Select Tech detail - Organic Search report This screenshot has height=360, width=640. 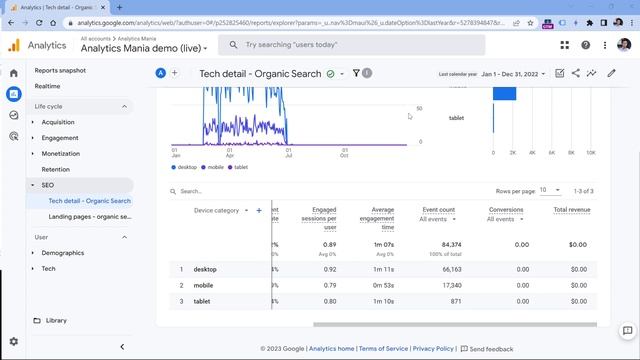[x=89, y=201]
